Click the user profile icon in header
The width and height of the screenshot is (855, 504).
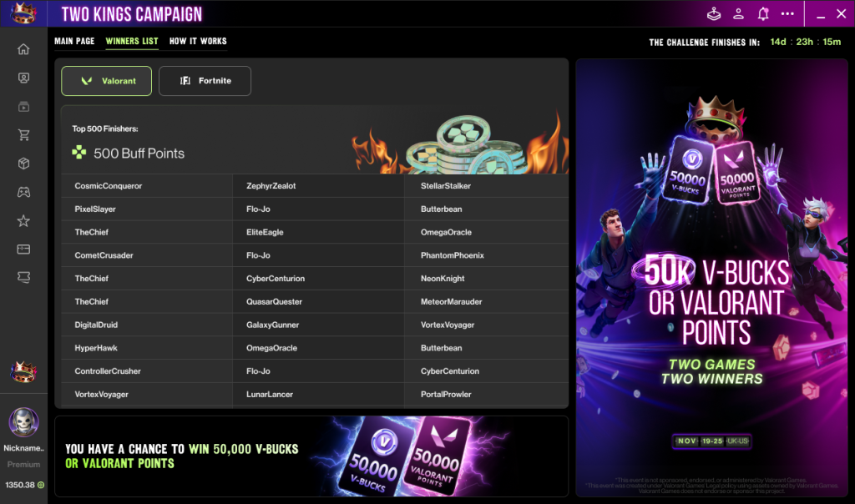pyautogui.click(x=738, y=14)
